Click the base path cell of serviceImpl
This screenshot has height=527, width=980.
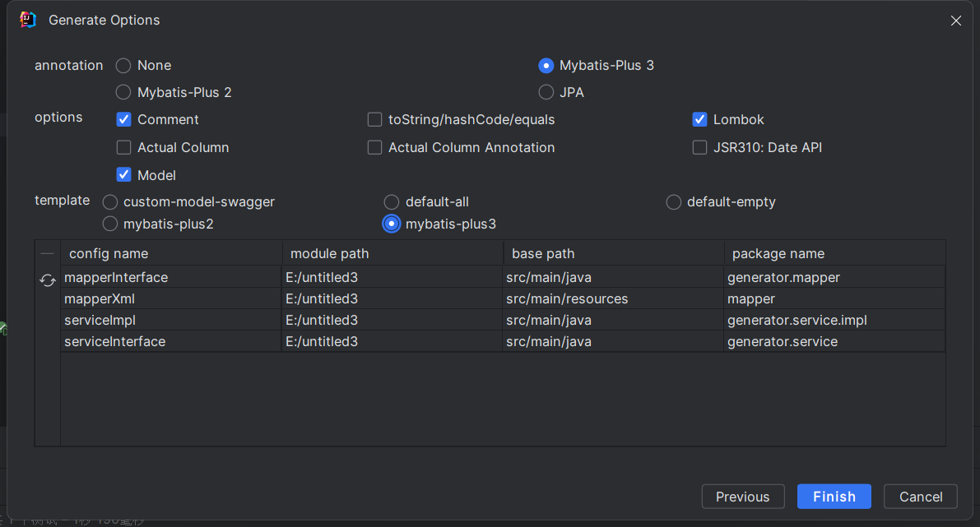click(614, 321)
